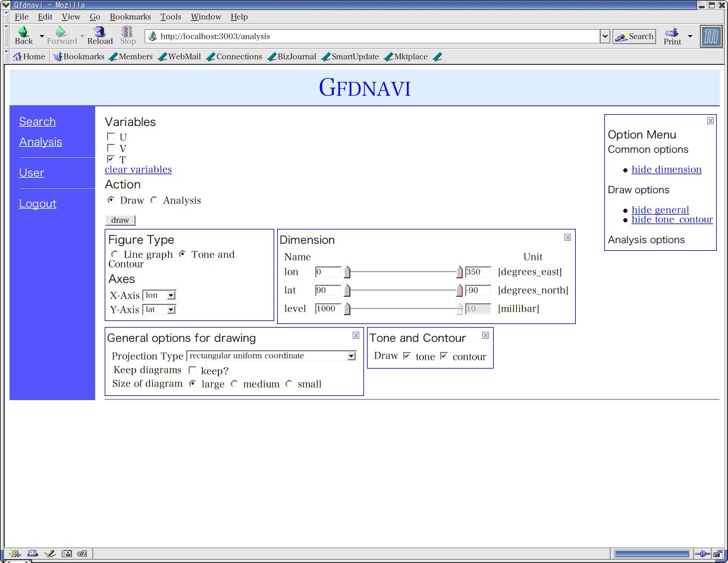Click the hide dimension link
Screen dimensions: 728x563
tap(666, 169)
